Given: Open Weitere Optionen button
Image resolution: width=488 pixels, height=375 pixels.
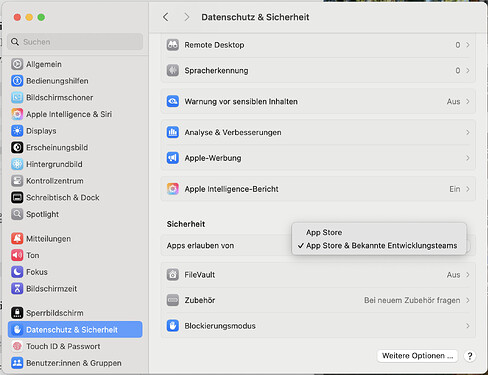Looking at the screenshot, I should [x=417, y=356].
